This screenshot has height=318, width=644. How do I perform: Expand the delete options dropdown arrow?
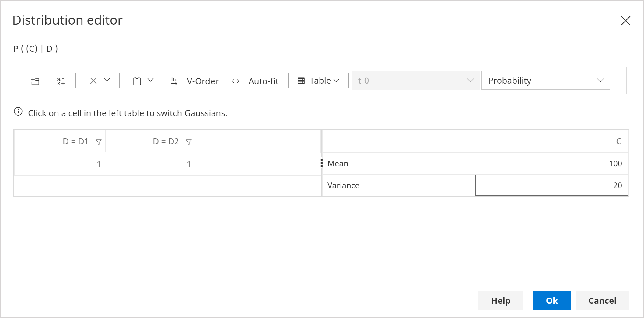coord(107,80)
